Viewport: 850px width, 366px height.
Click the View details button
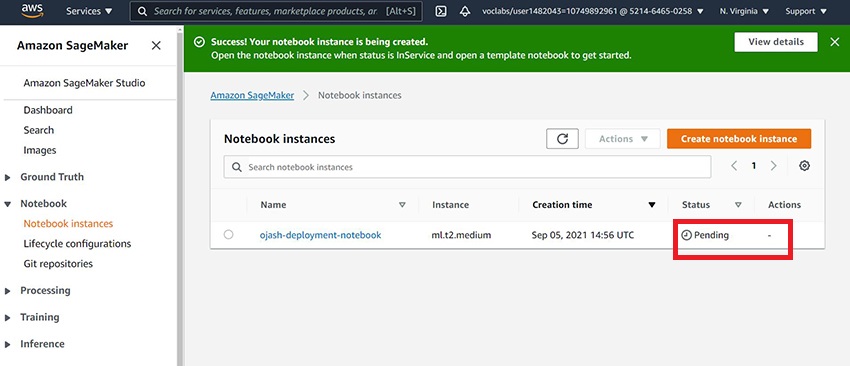click(776, 42)
